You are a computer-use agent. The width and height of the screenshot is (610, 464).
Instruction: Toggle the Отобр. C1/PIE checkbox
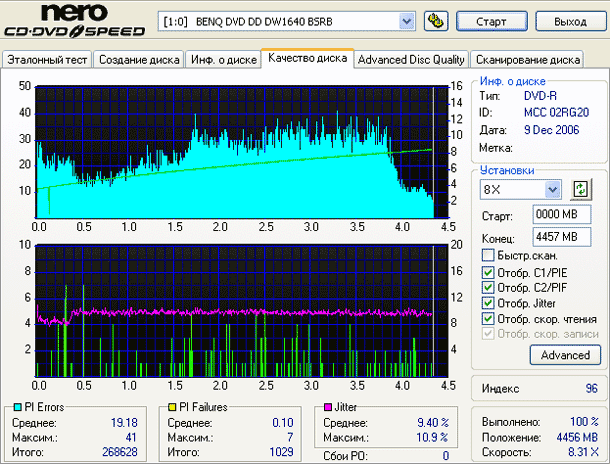pyautogui.click(x=488, y=272)
